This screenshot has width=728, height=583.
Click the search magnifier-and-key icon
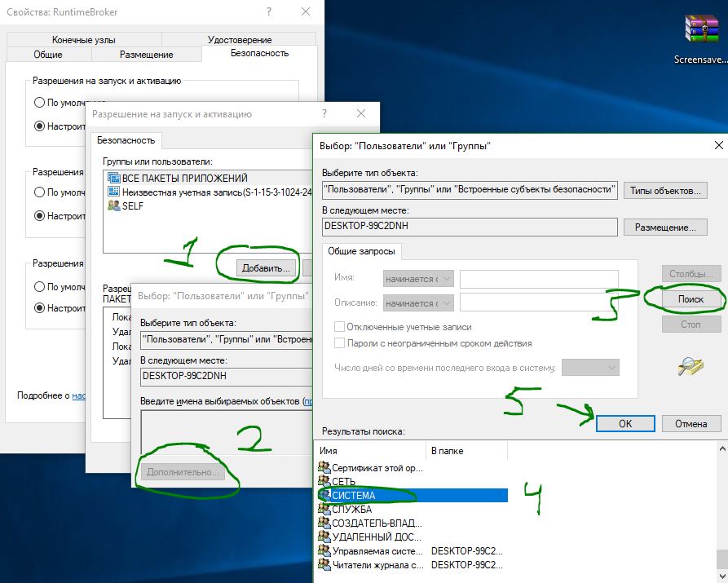tap(690, 366)
